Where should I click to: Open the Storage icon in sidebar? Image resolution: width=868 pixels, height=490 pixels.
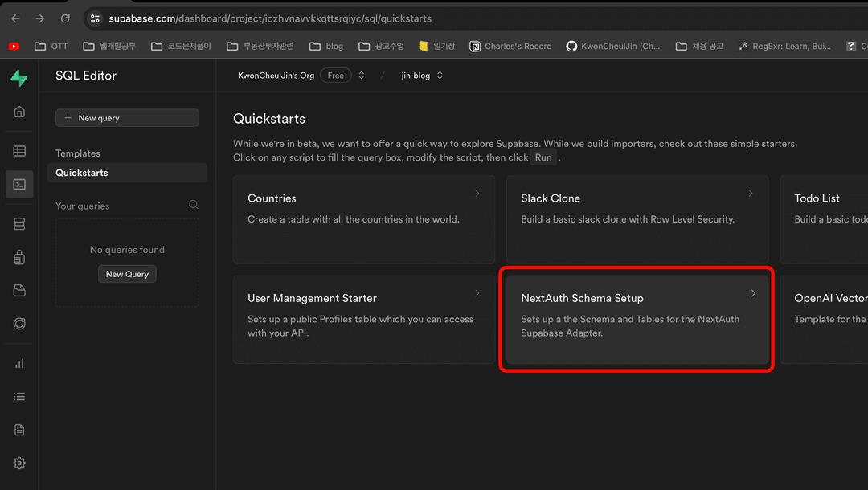[19, 290]
